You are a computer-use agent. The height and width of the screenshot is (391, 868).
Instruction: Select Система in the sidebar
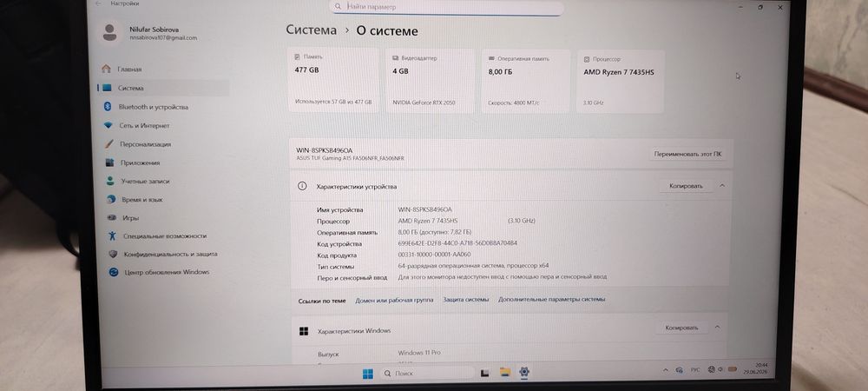(163, 88)
